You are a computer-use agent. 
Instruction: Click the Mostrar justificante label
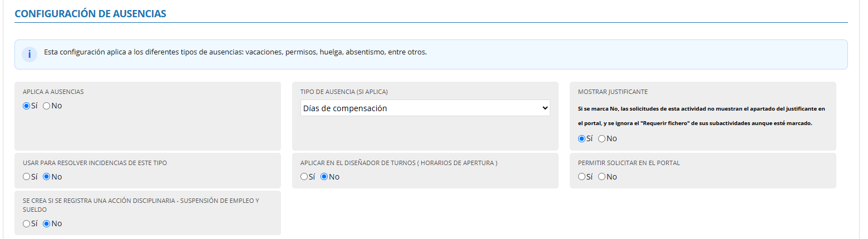613,92
